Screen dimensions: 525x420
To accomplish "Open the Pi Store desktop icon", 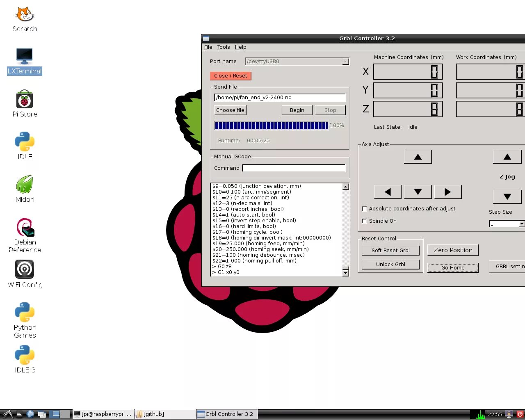I will pos(25,104).
